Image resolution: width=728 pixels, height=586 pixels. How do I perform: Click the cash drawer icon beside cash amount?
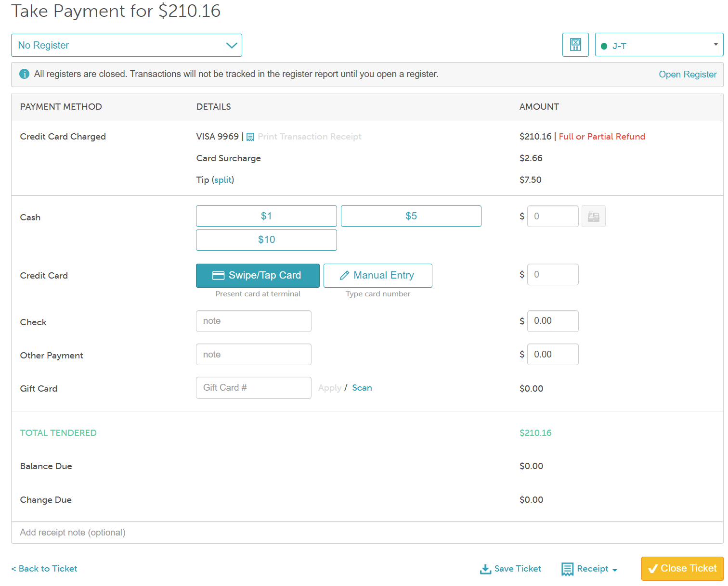coord(594,217)
